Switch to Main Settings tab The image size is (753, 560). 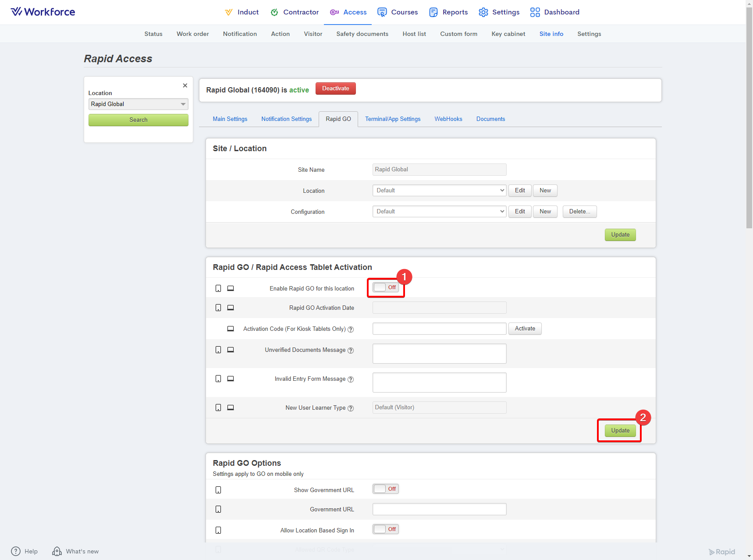pyautogui.click(x=230, y=119)
